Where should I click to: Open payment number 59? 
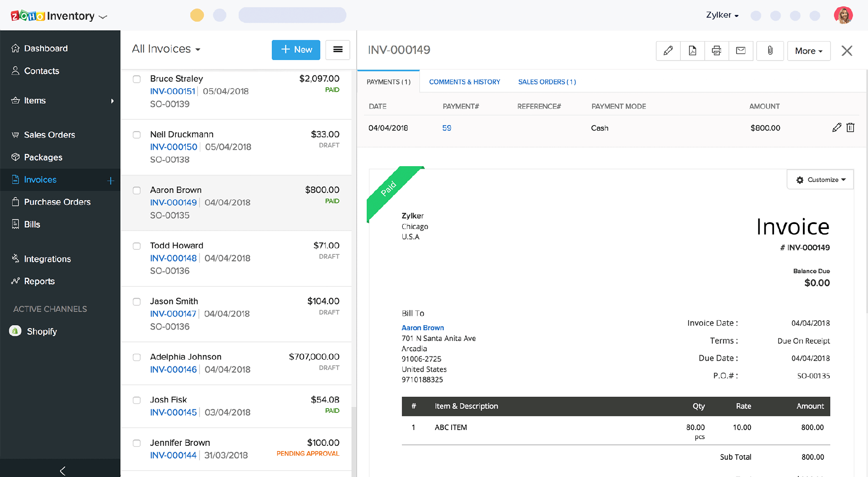pyautogui.click(x=447, y=128)
